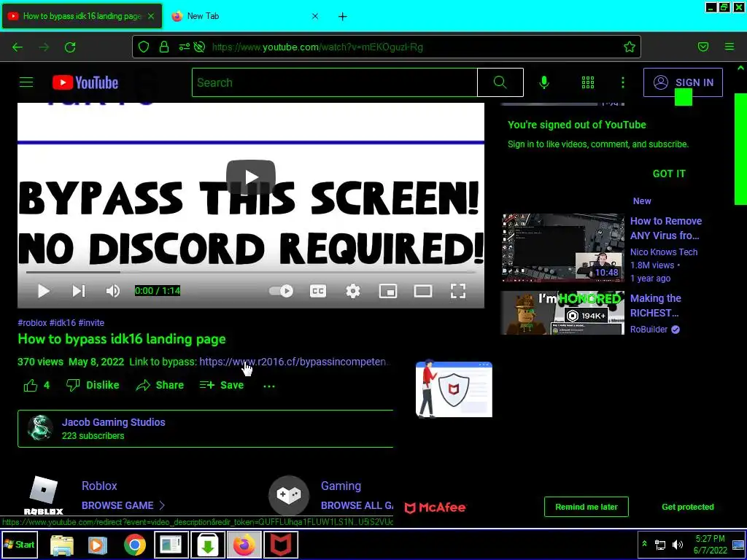This screenshot has width=747, height=560.
Task: Open the Windows Start menu
Action: click(x=20, y=544)
